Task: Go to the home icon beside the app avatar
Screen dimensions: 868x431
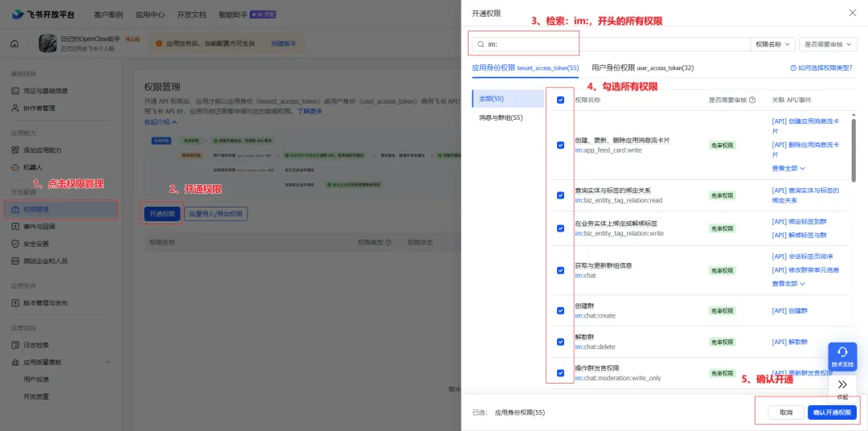Action: pos(14,43)
